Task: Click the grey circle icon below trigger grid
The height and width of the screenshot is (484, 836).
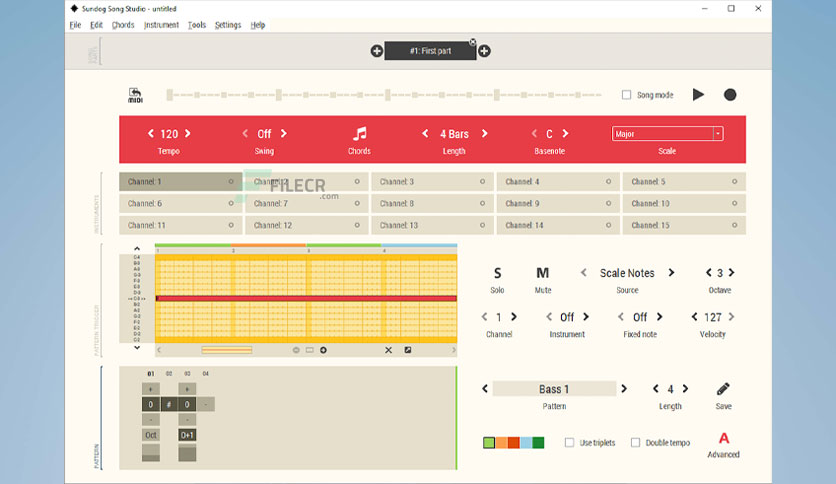Action: tap(296, 350)
